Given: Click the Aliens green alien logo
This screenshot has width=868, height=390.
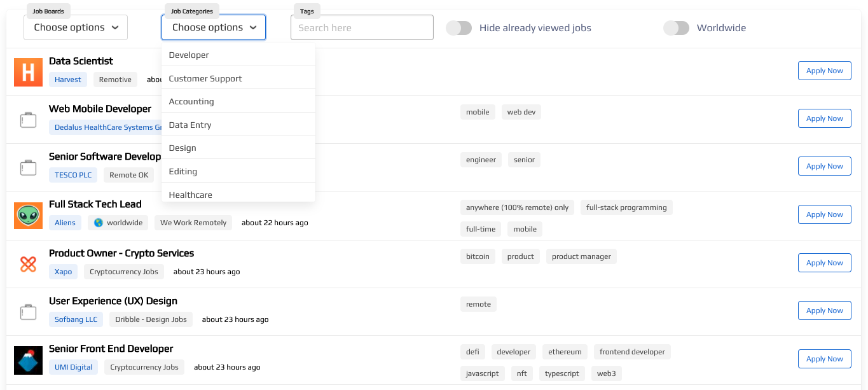Looking at the screenshot, I should (28, 216).
